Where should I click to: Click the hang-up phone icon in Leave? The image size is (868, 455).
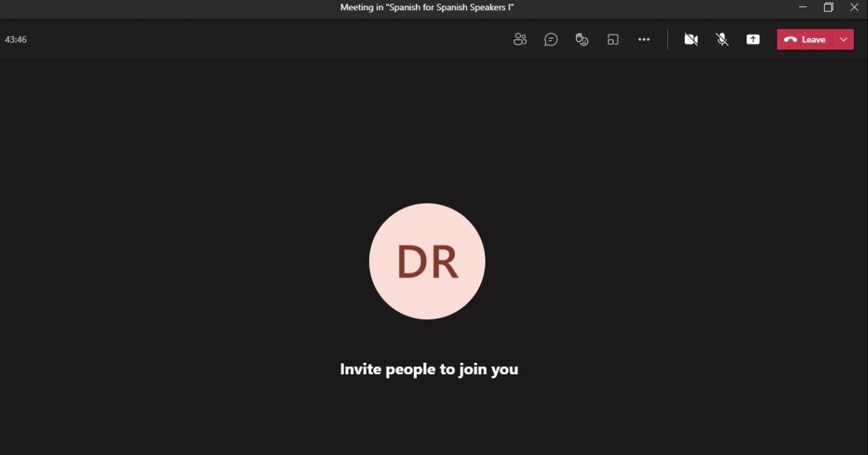790,39
